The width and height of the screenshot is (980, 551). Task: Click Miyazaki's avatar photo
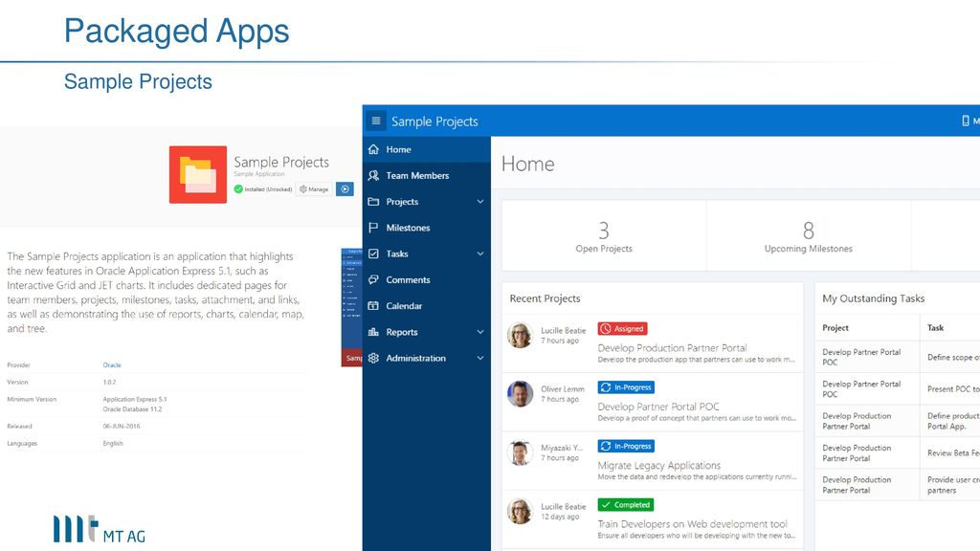point(520,452)
